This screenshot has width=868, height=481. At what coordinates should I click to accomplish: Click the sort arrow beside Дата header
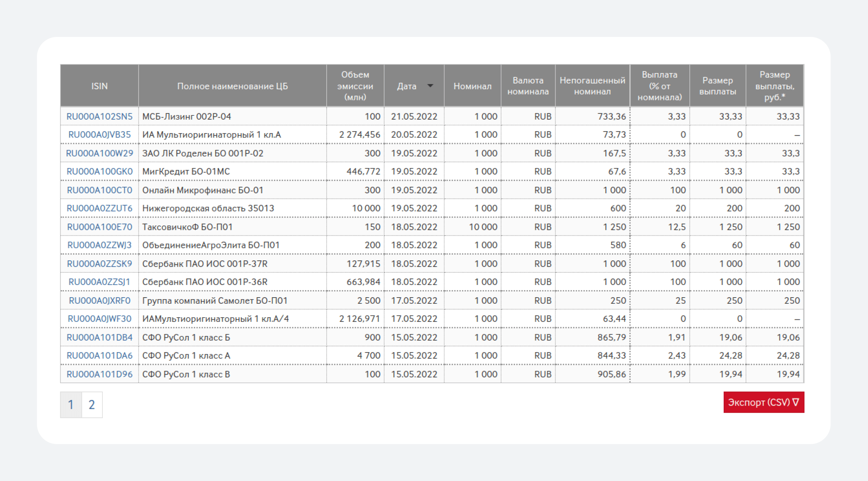coord(430,86)
